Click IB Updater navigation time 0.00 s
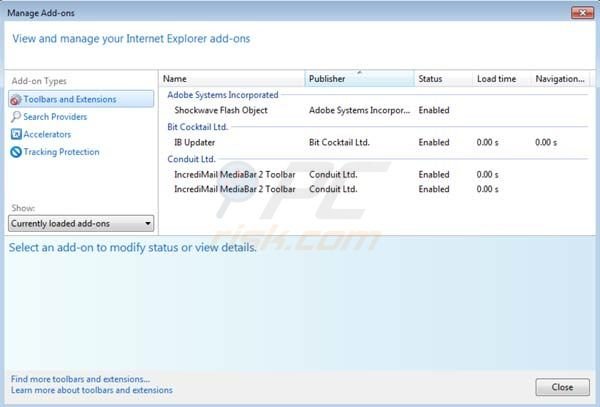600x407 pixels. (546, 142)
